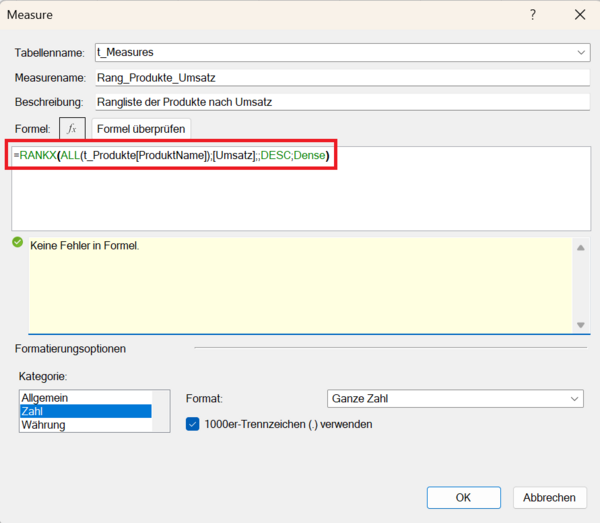Toggle the 1000er-Trennzeichen verwenden checkbox
The width and height of the screenshot is (600, 523).
click(194, 424)
